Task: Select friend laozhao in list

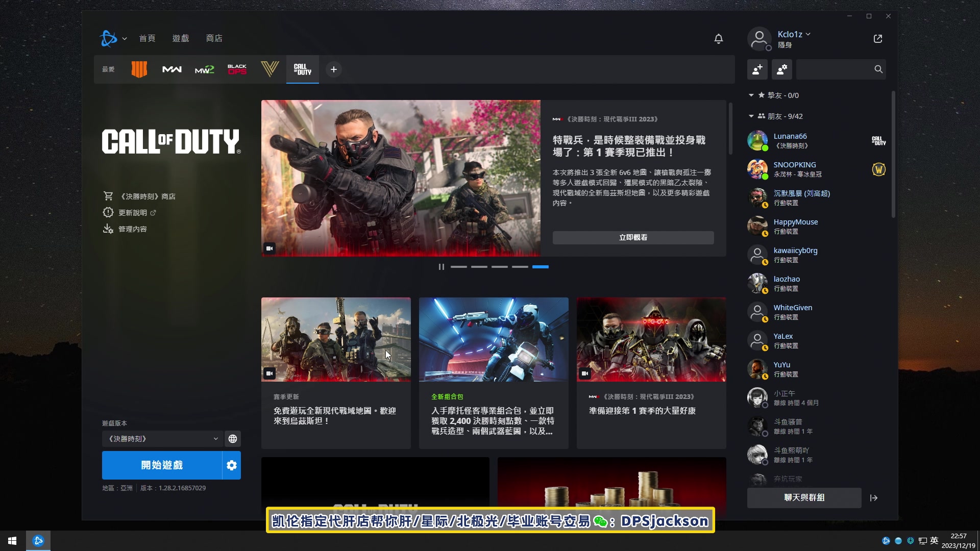Action: coord(817,284)
